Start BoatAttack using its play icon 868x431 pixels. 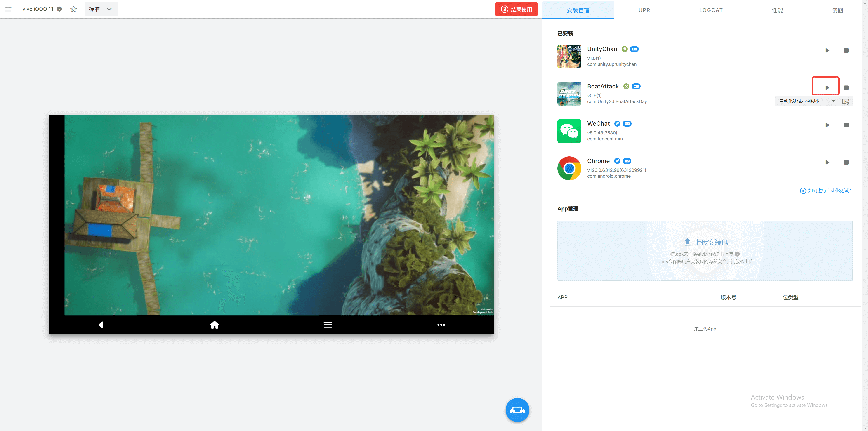(827, 88)
